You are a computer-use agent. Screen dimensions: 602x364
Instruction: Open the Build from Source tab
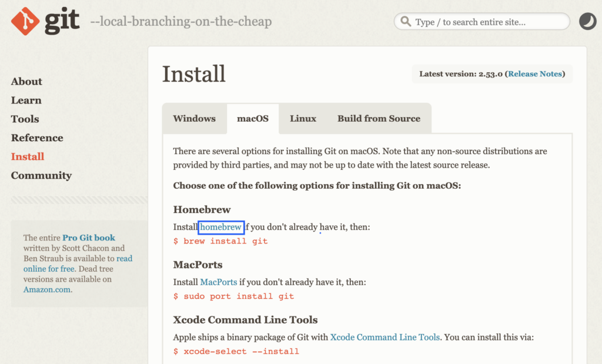tap(379, 119)
